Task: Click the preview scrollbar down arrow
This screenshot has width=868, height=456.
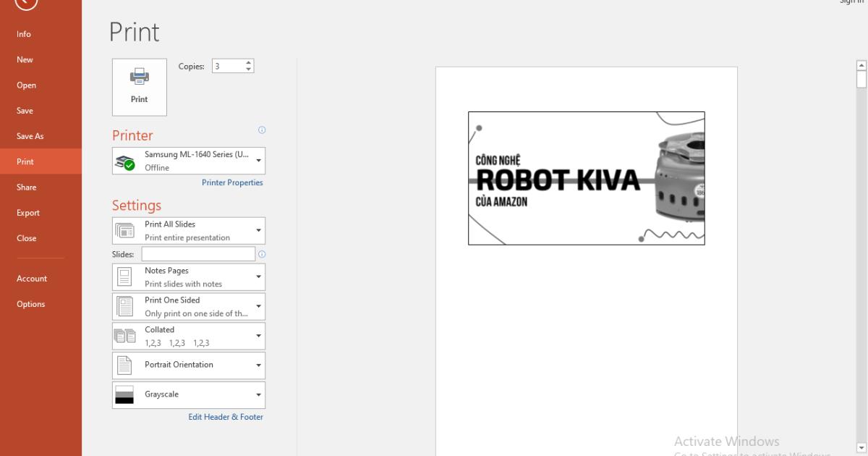Action: pos(861,447)
